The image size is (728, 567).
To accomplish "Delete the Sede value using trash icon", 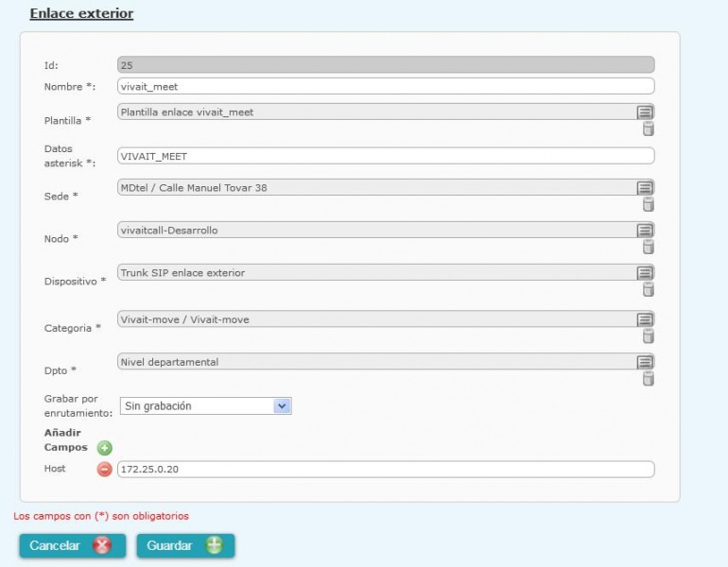I will 649,204.
